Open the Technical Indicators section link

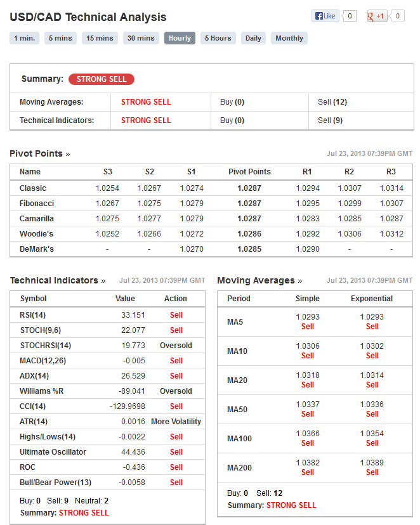58,281
